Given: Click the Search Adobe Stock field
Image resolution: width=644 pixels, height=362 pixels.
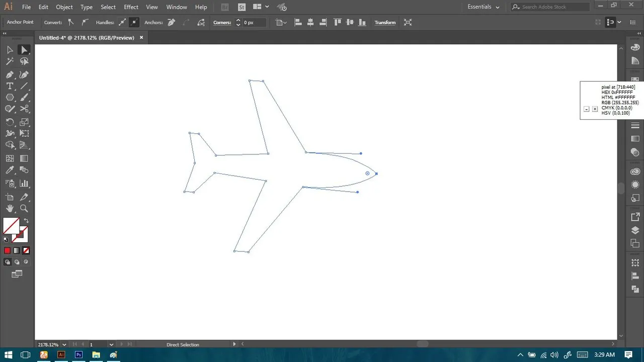Looking at the screenshot, I should click(x=549, y=7).
